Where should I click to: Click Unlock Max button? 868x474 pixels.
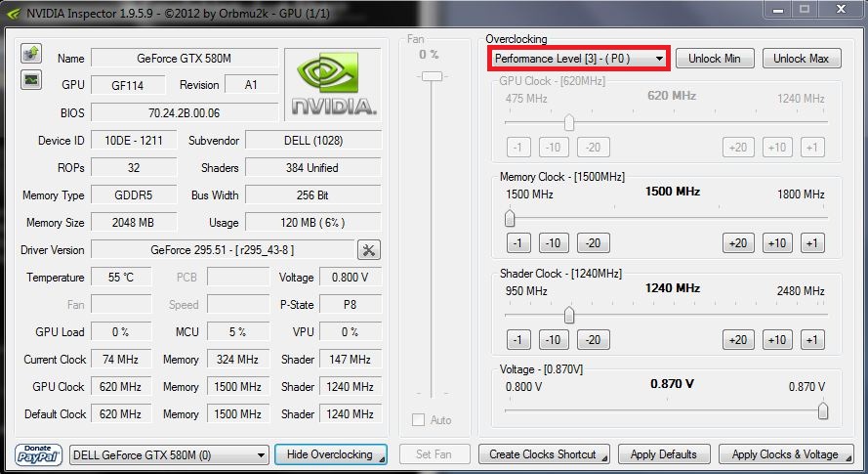[801, 59]
